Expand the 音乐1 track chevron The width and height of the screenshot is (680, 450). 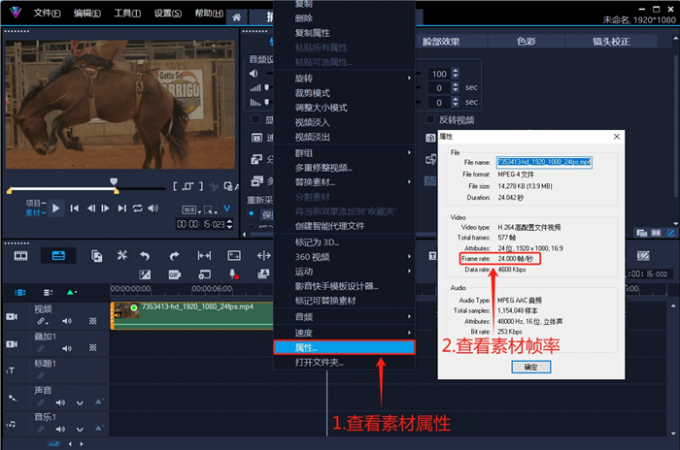[80, 429]
